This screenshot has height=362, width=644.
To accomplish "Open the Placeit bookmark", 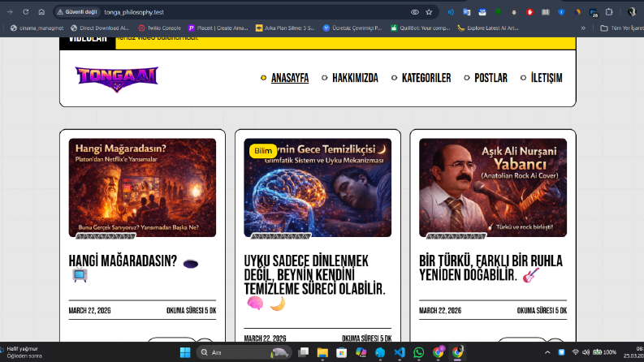I will [x=218, y=28].
